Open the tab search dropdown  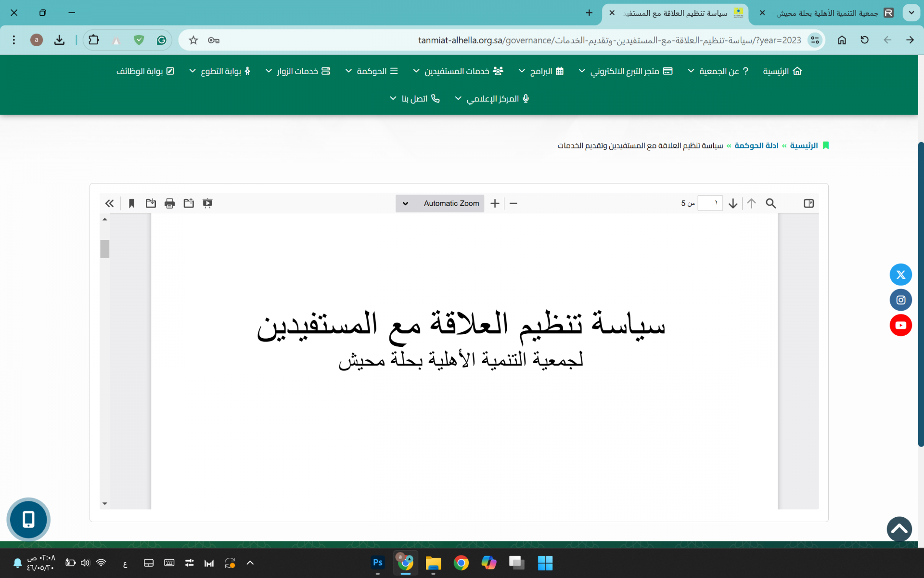911,13
